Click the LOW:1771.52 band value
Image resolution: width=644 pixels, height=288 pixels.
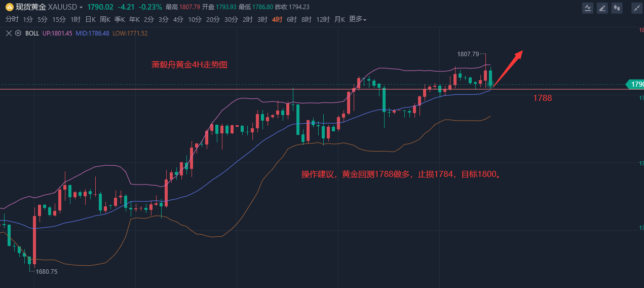pyautogui.click(x=130, y=33)
